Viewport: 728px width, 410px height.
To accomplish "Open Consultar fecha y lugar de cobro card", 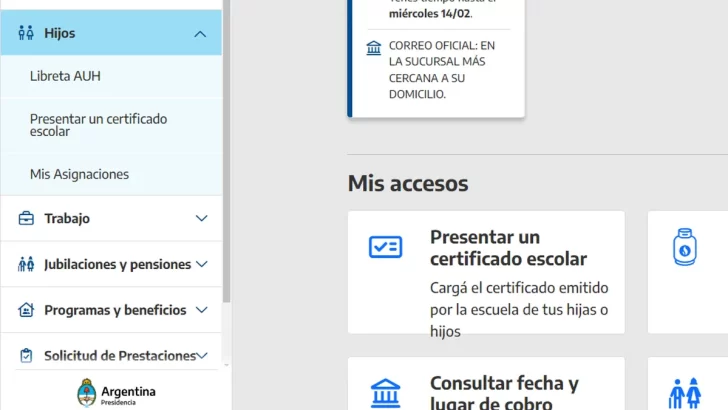I will (x=504, y=392).
